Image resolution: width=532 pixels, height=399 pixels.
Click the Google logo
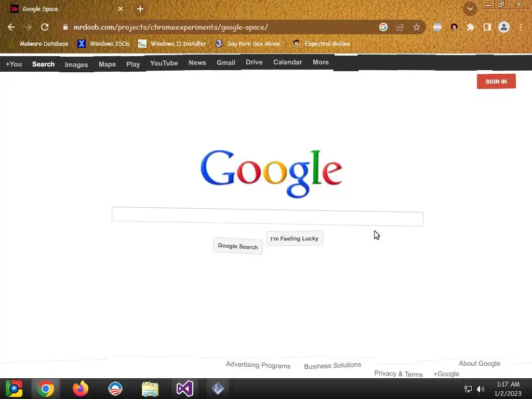pyautogui.click(x=271, y=174)
